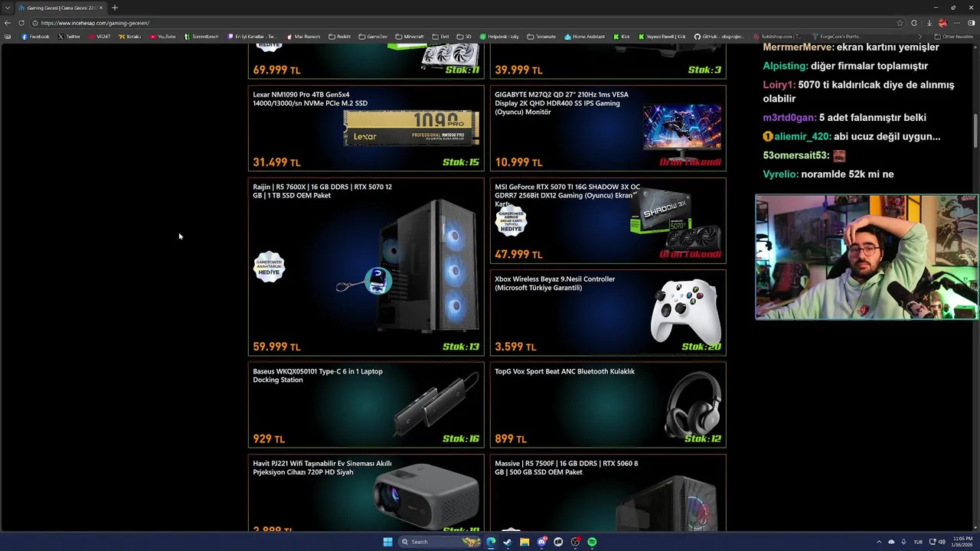This screenshot has width=980, height=551.
Task: Open the 3D bookmarks folder
Action: click(464, 37)
